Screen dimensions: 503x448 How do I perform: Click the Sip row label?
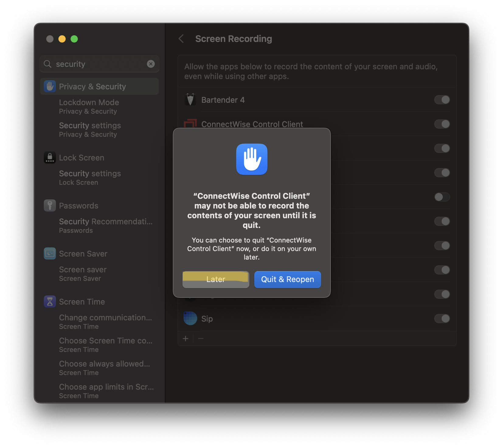207,319
